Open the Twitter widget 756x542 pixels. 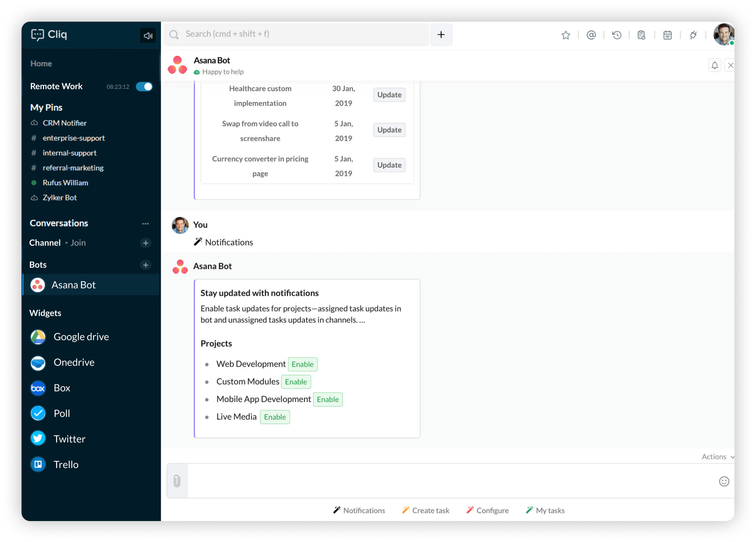pyautogui.click(x=58, y=439)
